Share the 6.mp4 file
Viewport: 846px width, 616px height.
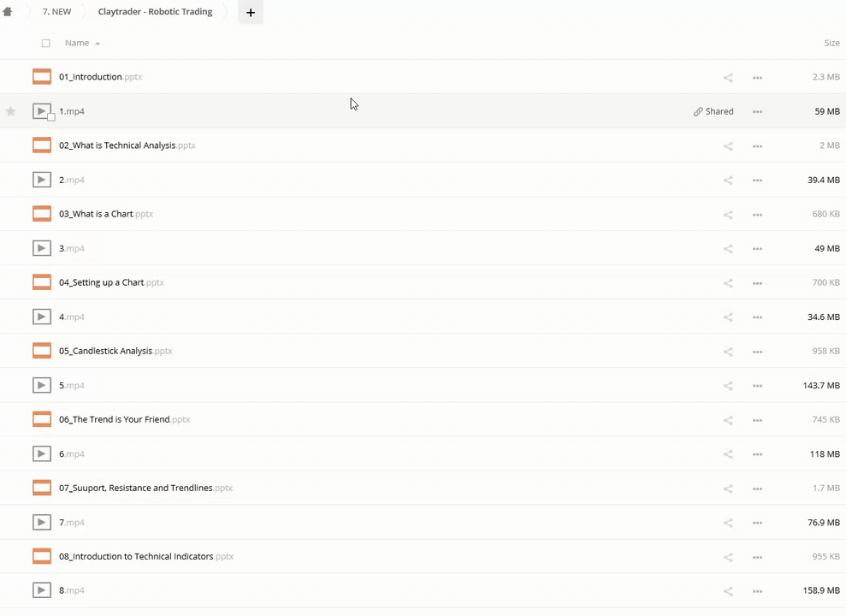728,454
